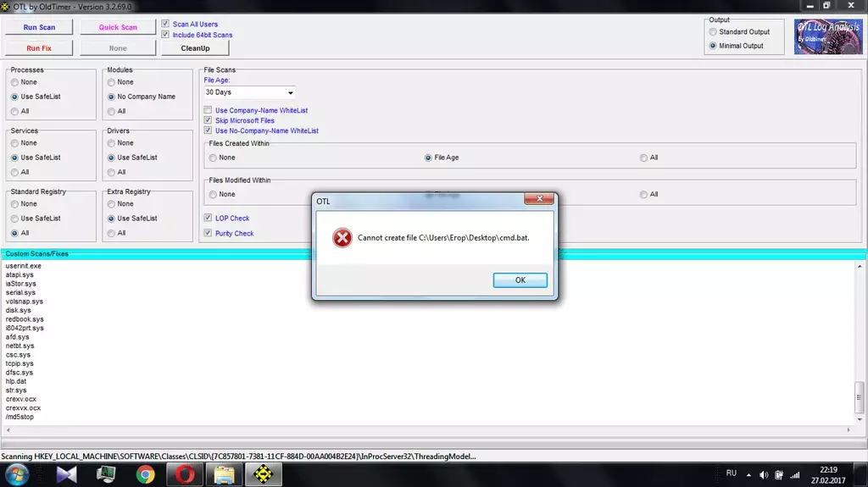Open the Windows Start menu orb
This screenshot has height=487, width=868.
click(x=17, y=475)
